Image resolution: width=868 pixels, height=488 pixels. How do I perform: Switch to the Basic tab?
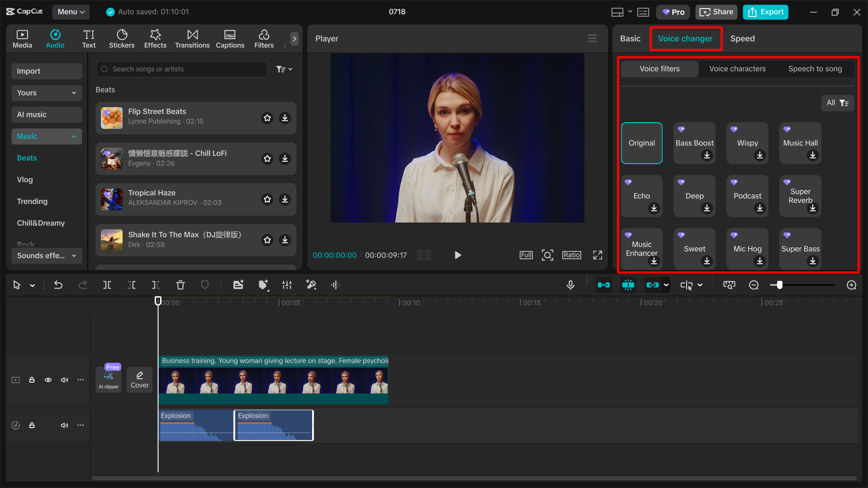(x=630, y=39)
